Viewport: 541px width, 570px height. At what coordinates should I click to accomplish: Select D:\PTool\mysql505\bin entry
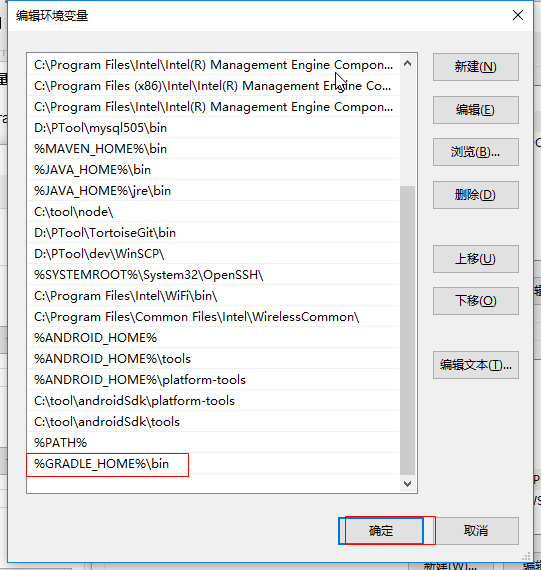point(213,128)
